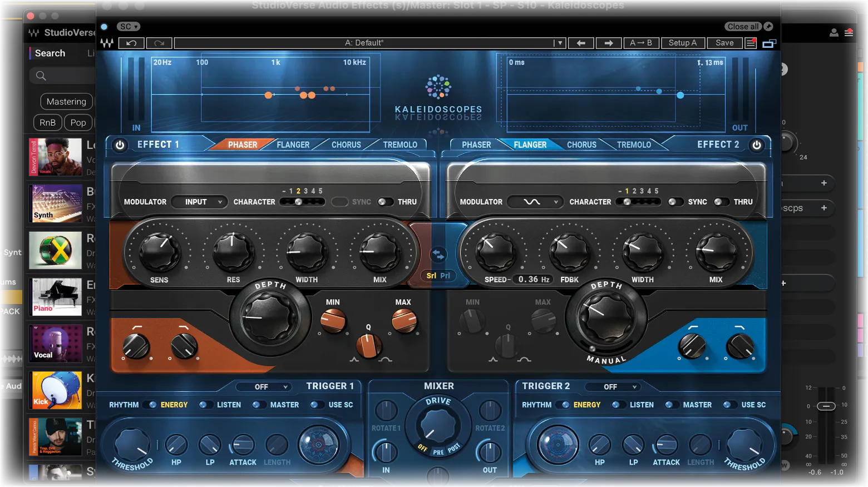Enable the Effect 1 THRU switch
Viewport: 868px width, 487px height.
click(x=384, y=202)
